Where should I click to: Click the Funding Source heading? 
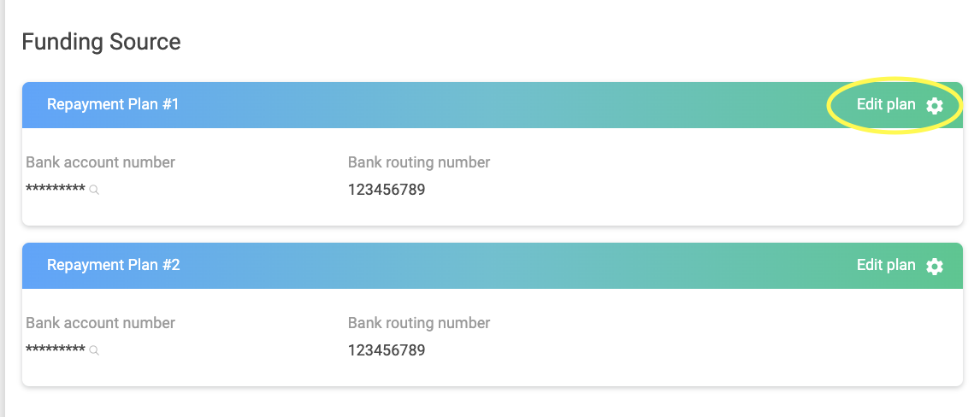[101, 42]
